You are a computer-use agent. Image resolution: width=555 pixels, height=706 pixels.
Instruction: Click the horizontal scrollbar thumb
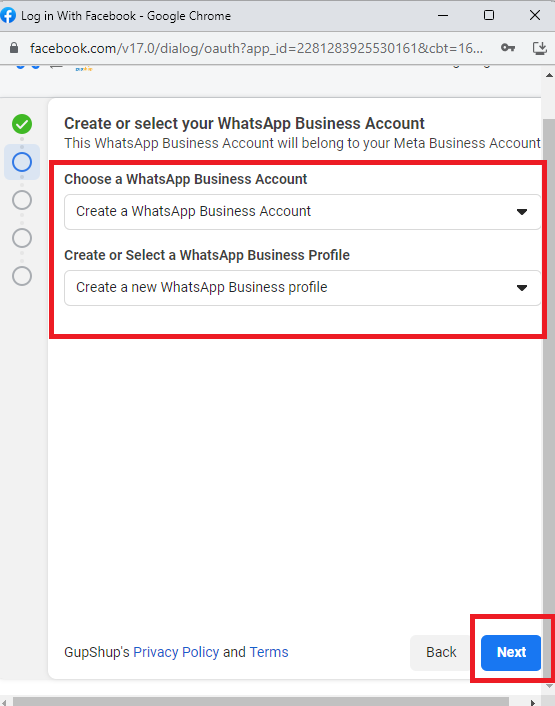click(261, 701)
